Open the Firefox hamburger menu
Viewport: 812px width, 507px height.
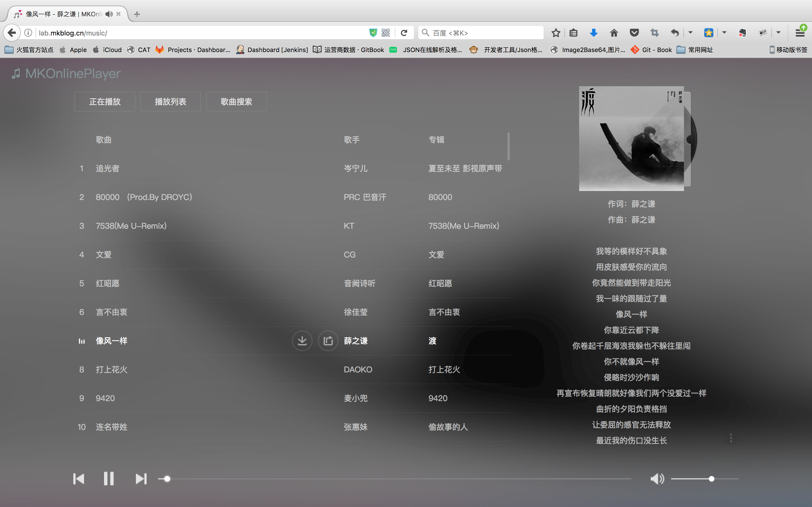(800, 32)
